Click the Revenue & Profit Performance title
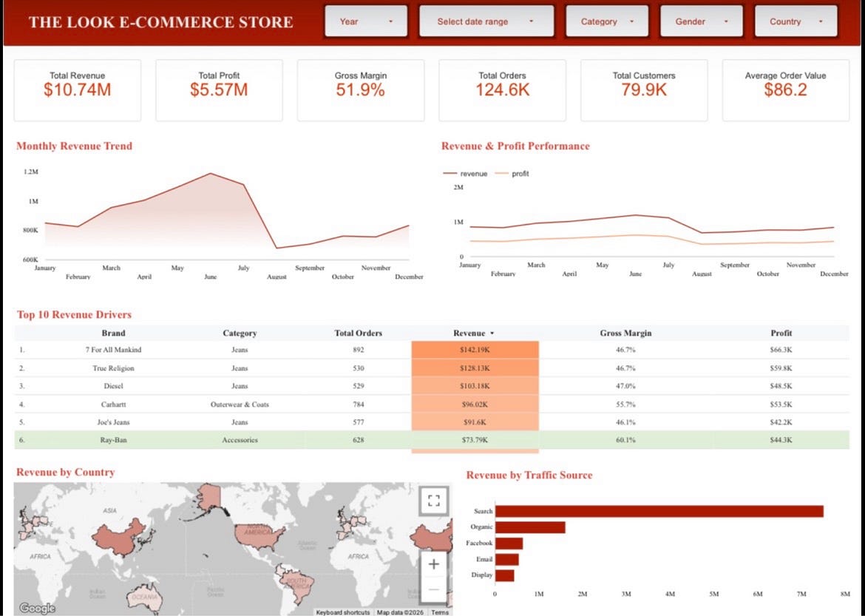This screenshot has height=616, width=865. tap(515, 146)
